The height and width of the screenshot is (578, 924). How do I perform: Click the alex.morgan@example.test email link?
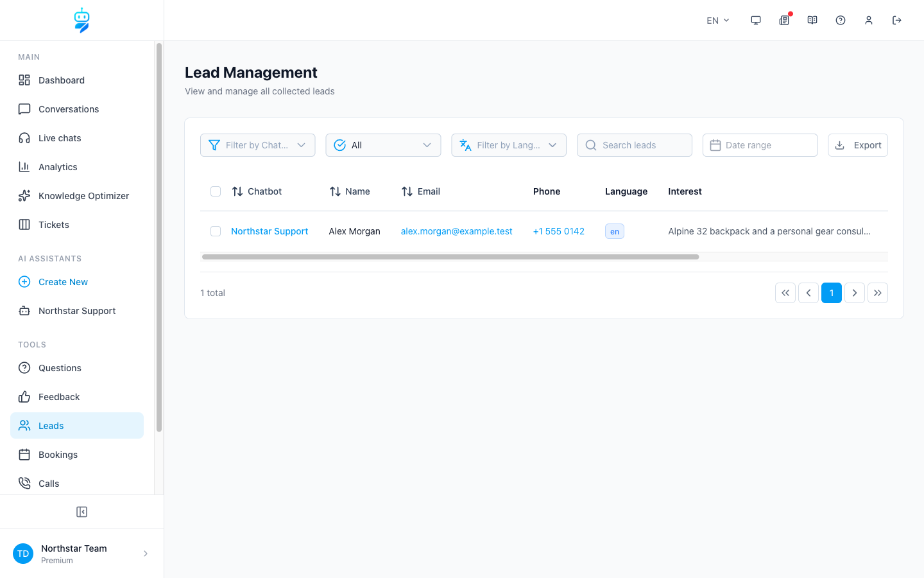point(457,231)
